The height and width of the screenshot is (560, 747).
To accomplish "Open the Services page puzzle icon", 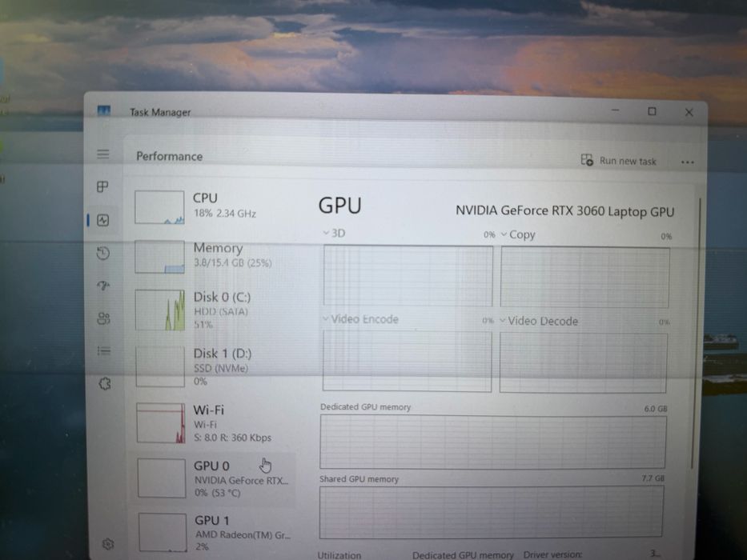I will [x=105, y=383].
